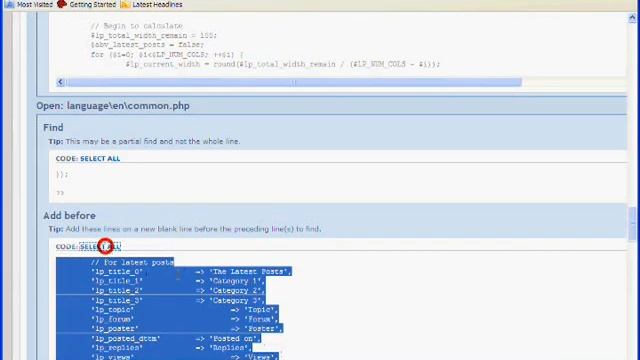Click the 'lp_title_0' code line
The image size is (640, 360).
(191, 271)
